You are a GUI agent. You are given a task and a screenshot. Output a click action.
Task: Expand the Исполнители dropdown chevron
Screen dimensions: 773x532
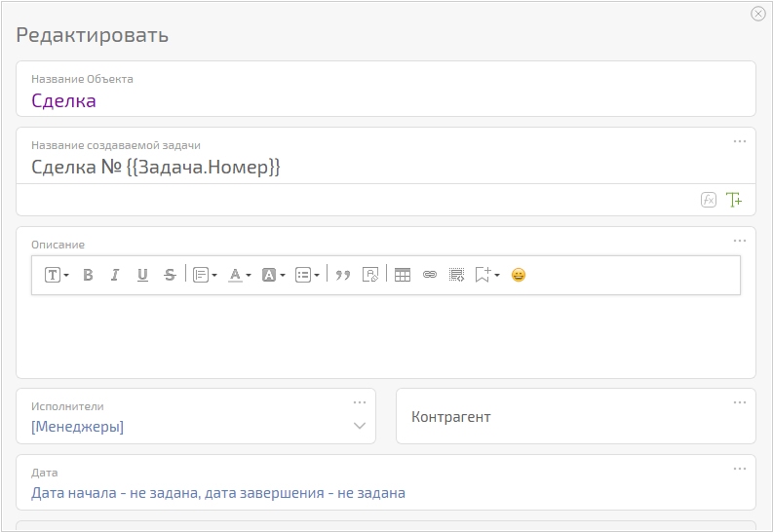pos(360,426)
